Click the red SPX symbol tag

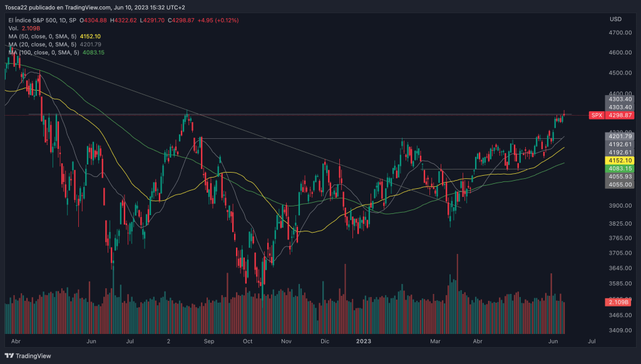pyautogui.click(x=597, y=116)
